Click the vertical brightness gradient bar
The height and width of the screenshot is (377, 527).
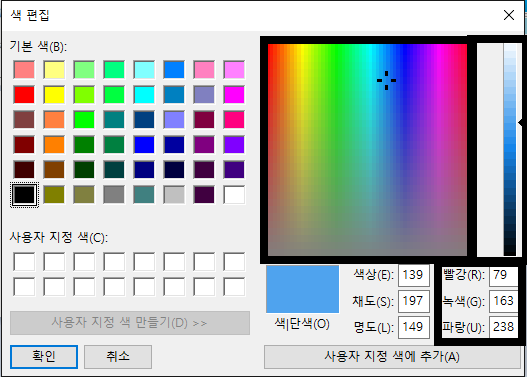(x=510, y=150)
